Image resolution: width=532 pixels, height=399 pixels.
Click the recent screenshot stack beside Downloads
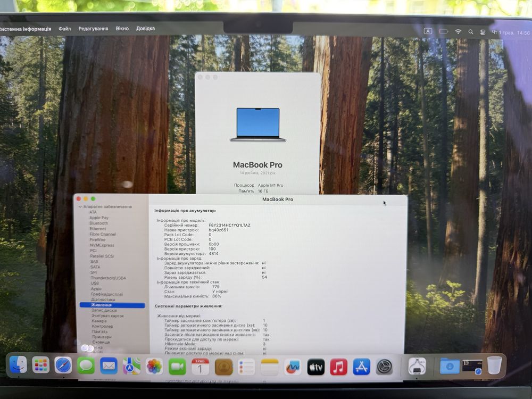pyautogui.click(x=472, y=367)
